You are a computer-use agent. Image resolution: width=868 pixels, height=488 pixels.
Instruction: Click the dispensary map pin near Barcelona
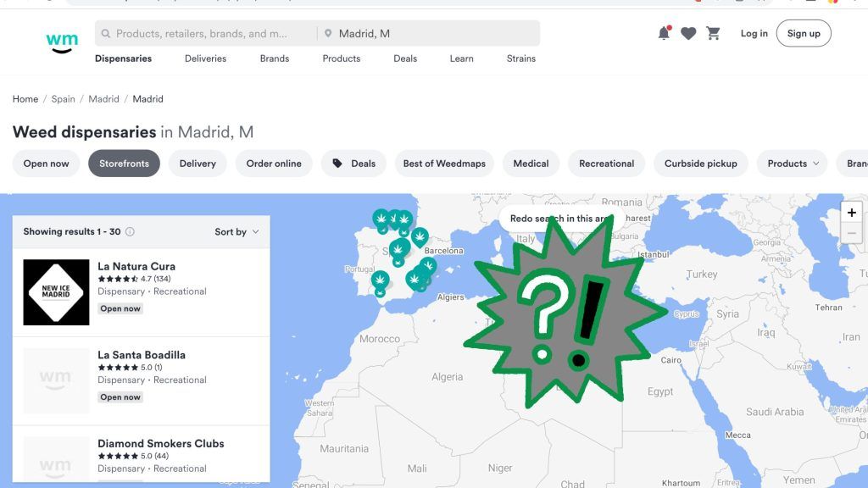pos(420,236)
